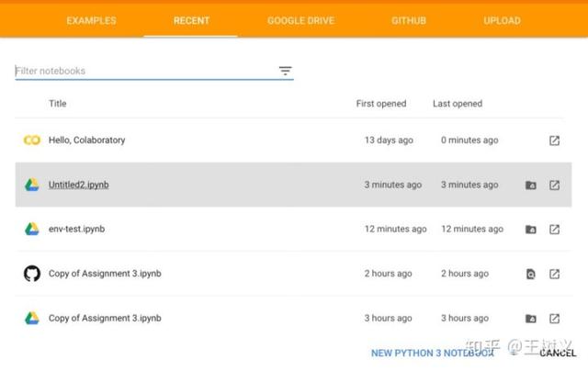Sort by the First opened column header
This screenshot has width=588, height=371.
[381, 104]
